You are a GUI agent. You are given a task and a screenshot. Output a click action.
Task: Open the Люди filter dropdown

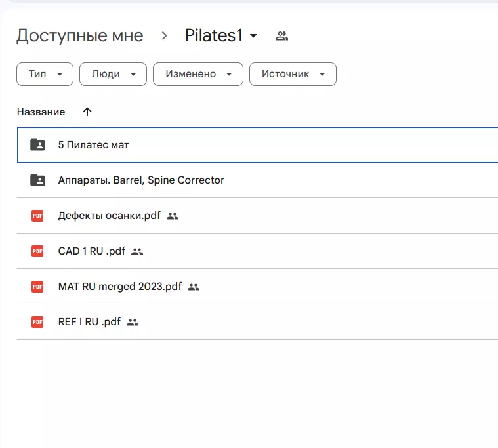click(112, 74)
